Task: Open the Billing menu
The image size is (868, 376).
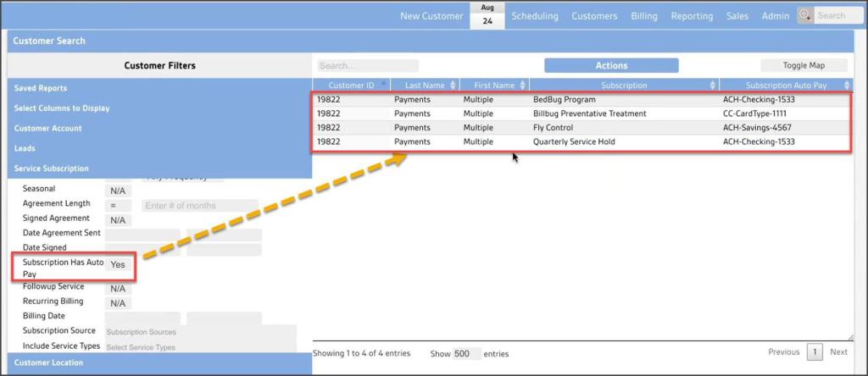Action: tap(643, 16)
